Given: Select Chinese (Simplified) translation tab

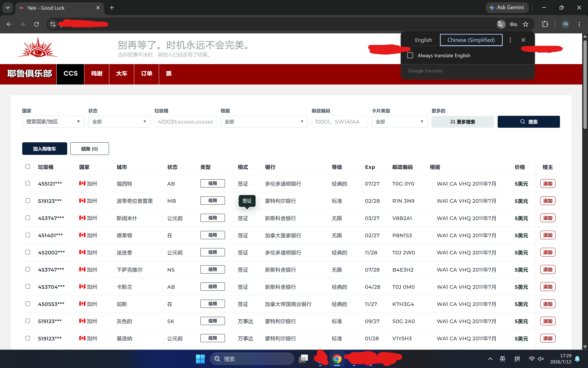Looking at the screenshot, I should pyautogui.click(x=471, y=40).
